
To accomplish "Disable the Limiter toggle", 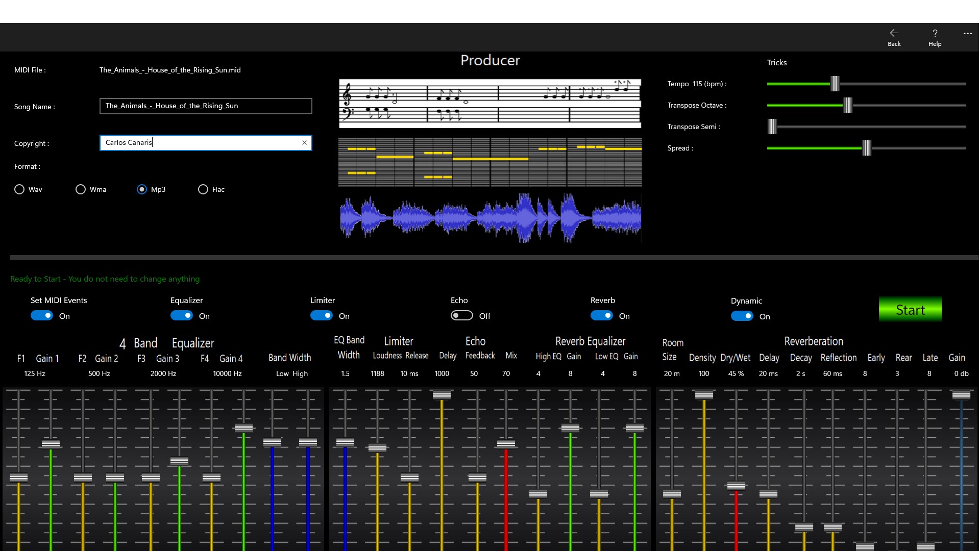I will 321,315.
